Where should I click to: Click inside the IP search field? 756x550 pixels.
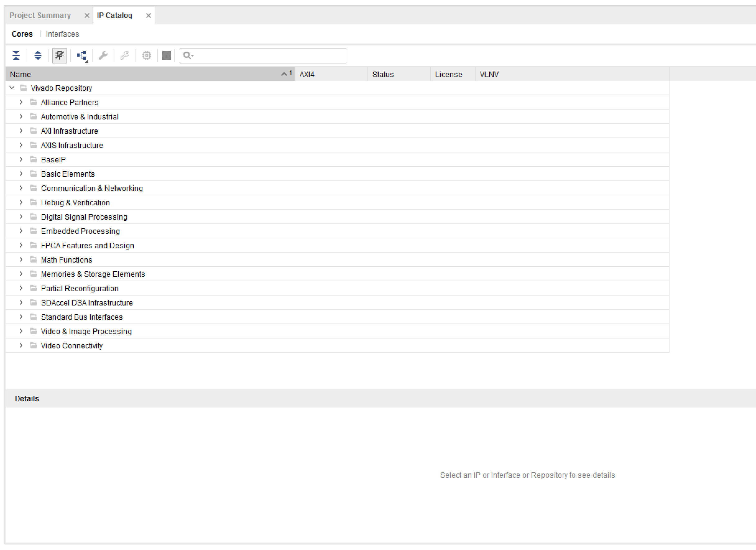tap(263, 56)
